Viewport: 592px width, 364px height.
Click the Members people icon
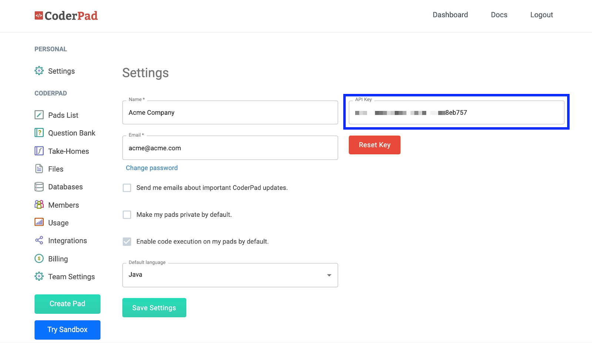[x=39, y=204]
